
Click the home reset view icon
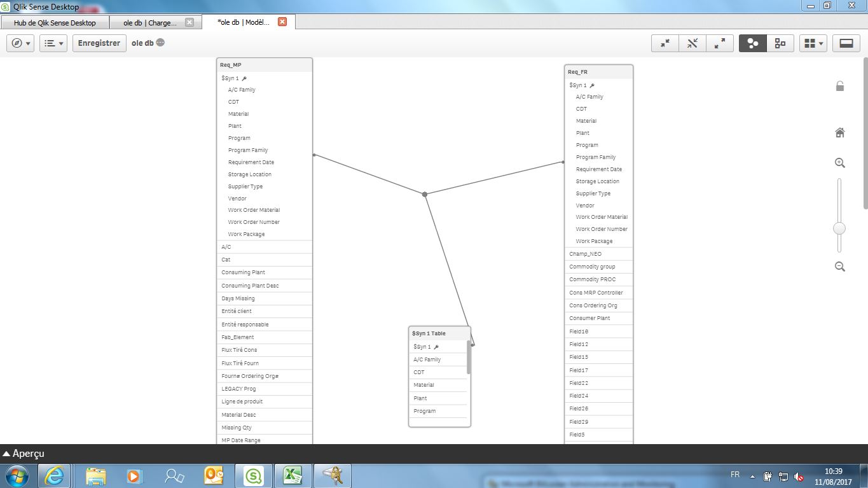pyautogui.click(x=840, y=132)
